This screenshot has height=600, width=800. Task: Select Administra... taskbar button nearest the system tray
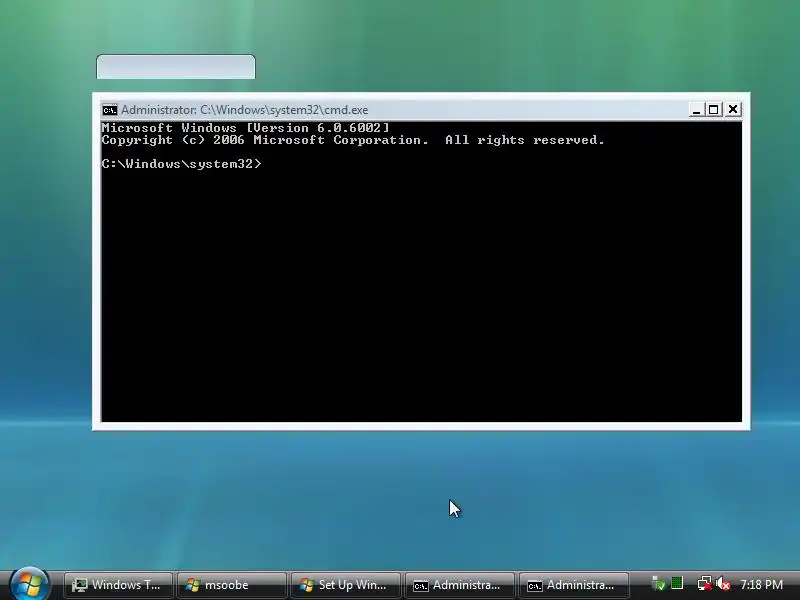pyautogui.click(x=573, y=585)
